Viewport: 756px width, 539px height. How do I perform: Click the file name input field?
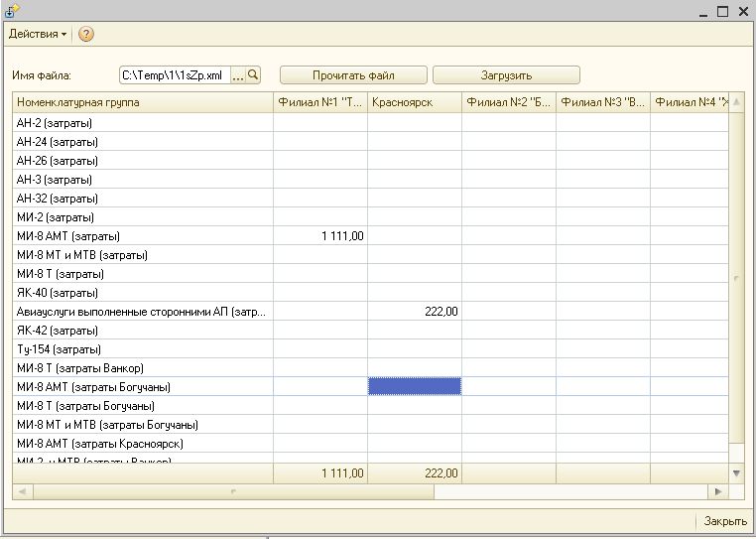coord(175,75)
